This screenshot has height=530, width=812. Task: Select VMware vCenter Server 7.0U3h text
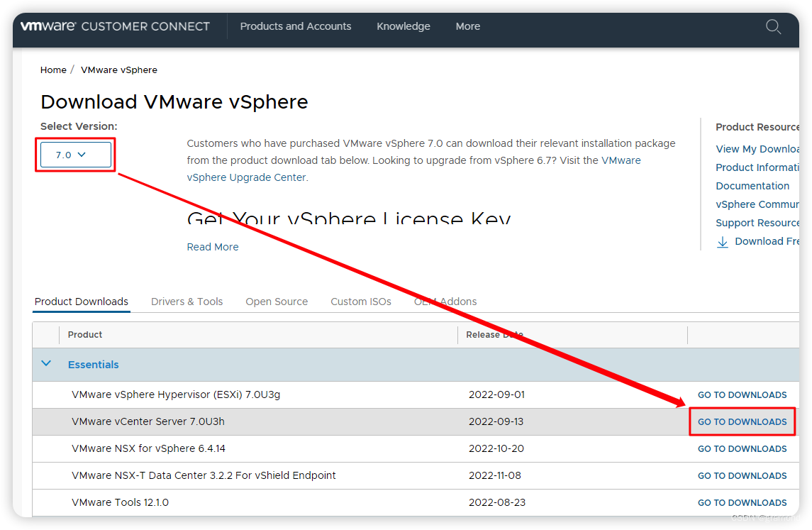pos(148,421)
